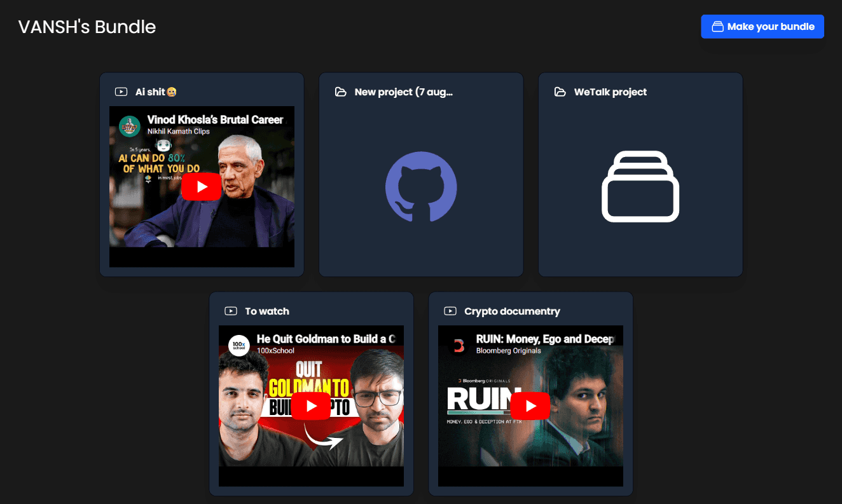Select the Crypto documentry card title

[513, 311]
